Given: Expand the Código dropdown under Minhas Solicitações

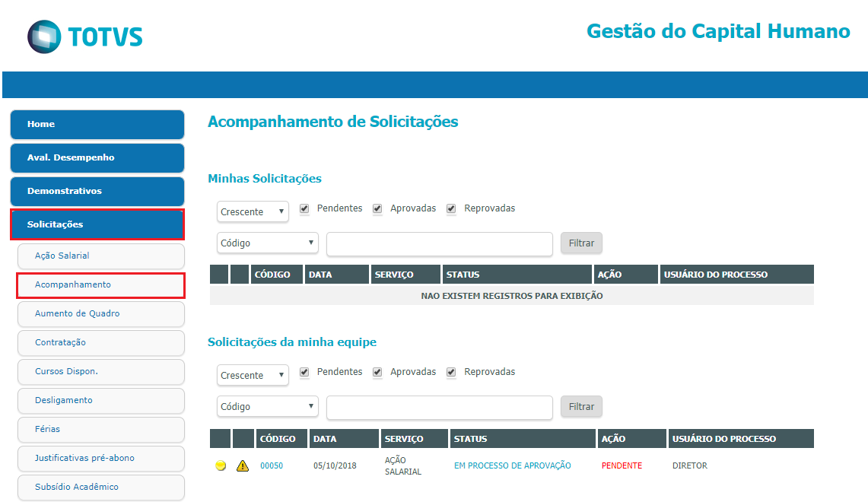Looking at the screenshot, I should tap(267, 242).
